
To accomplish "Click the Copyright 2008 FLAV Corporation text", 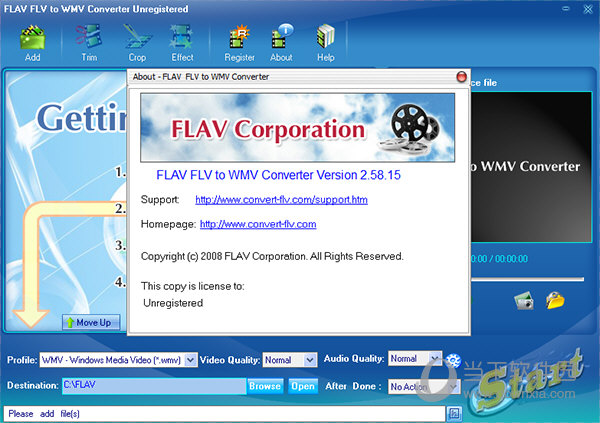I will click(272, 256).
